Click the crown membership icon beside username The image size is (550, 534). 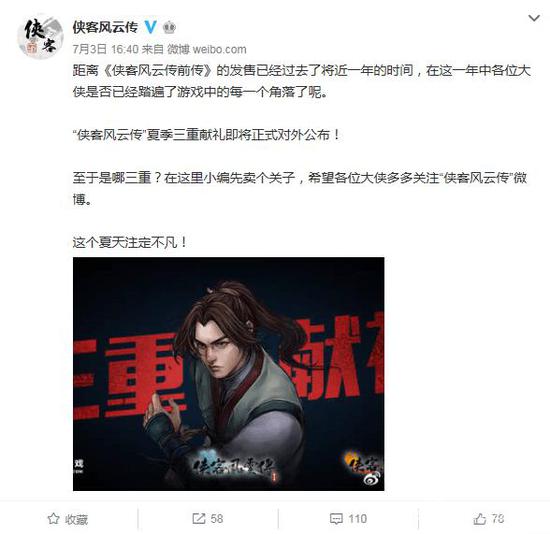click(x=169, y=27)
